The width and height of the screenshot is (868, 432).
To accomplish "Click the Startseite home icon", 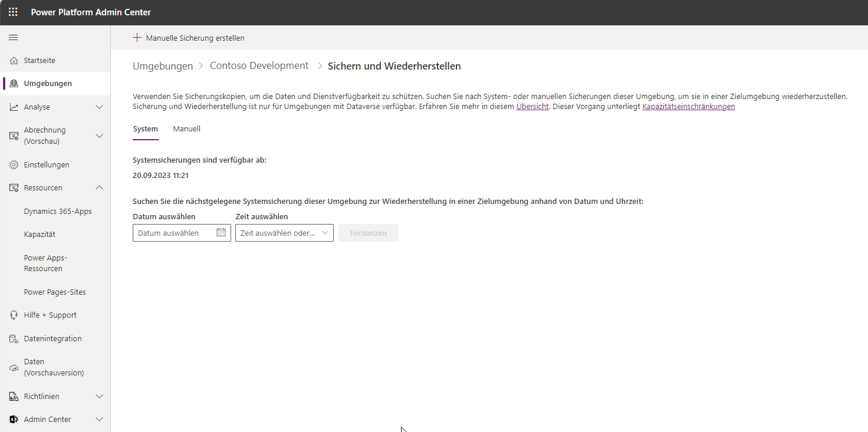I will coord(14,61).
